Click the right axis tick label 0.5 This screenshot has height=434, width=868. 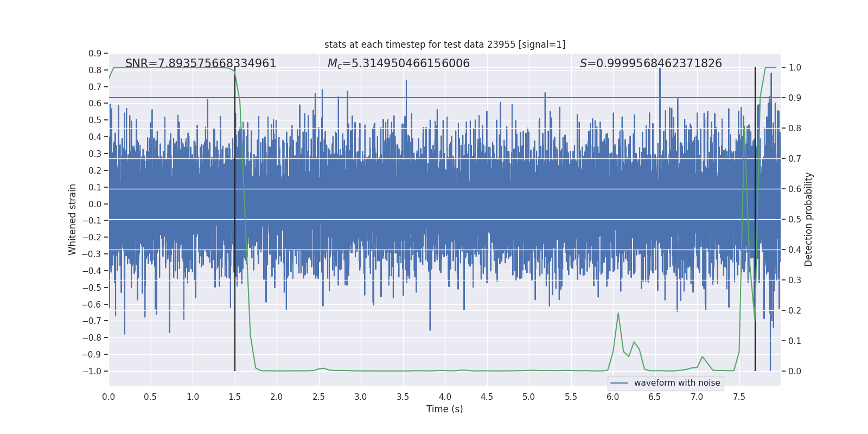(x=795, y=220)
